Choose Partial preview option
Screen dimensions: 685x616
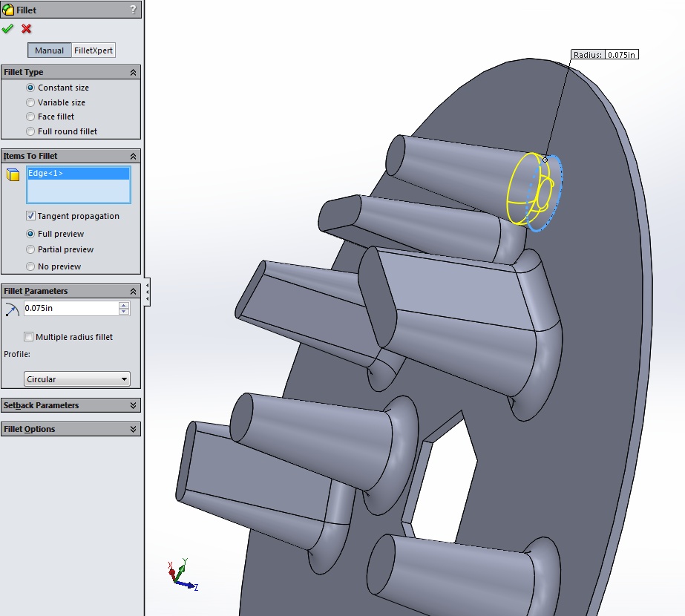[x=30, y=249]
